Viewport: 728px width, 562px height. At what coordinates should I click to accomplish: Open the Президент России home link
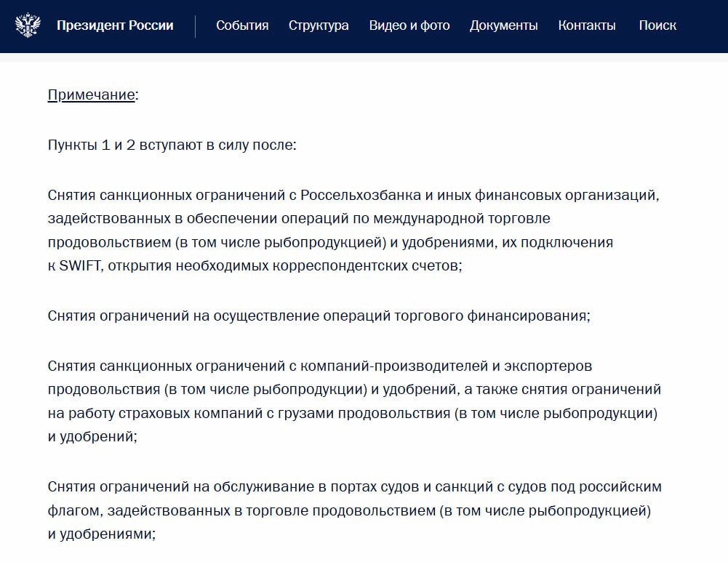click(115, 26)
